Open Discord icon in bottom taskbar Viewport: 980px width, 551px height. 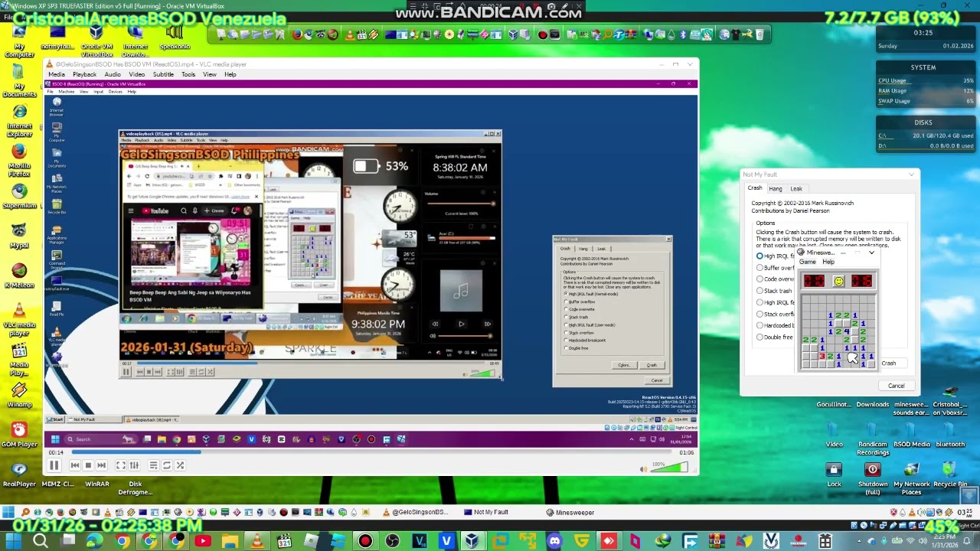point(554,542)
